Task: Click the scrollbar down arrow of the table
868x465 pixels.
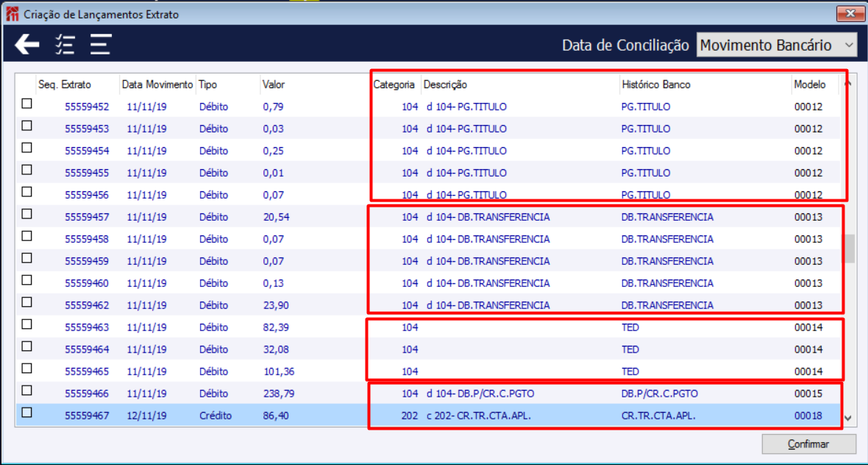Action: tap(847, 417)
